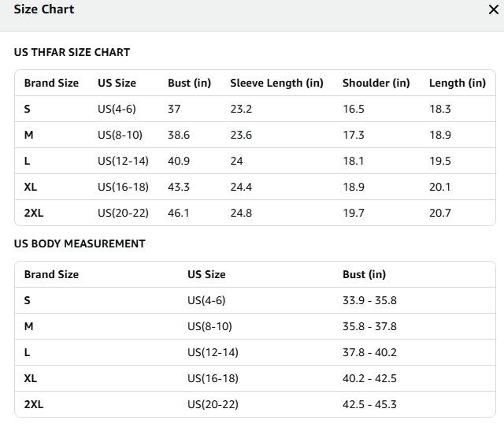Image resolution: width=504 pixels, height=431 pixels.
Task: Click length value 20.1
Action: tap(439, 188)
